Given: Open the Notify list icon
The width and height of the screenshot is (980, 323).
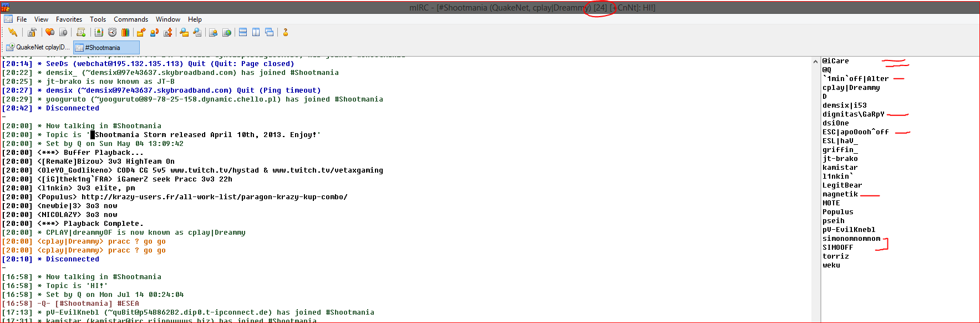Looking at the screenshot, I should coord(213,32).
